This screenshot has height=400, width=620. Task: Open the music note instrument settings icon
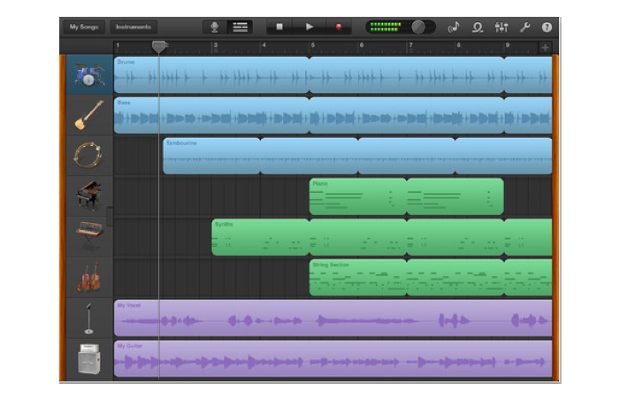454,27
